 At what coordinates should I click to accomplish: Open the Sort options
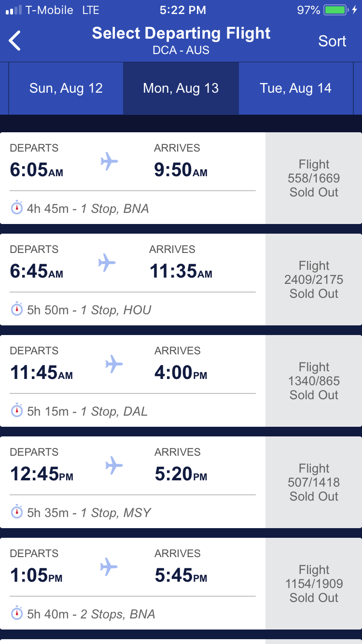(x=332, y=41)
